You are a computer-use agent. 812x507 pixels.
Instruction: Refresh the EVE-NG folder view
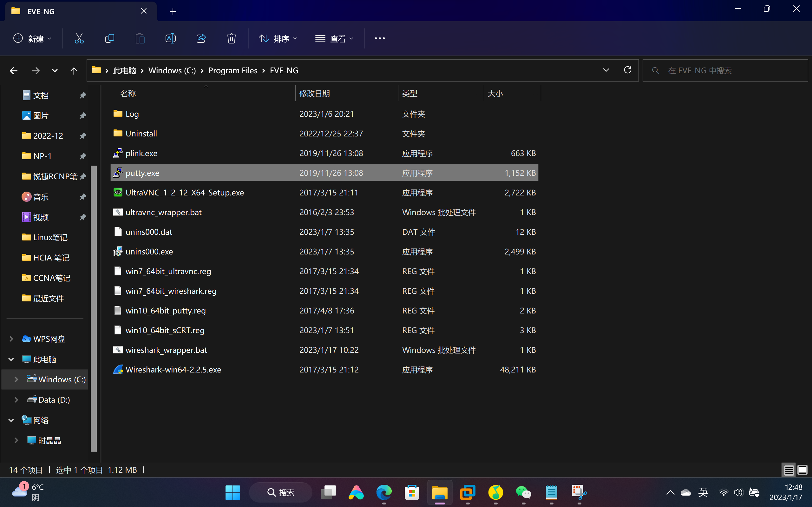(x=627, y=70)
